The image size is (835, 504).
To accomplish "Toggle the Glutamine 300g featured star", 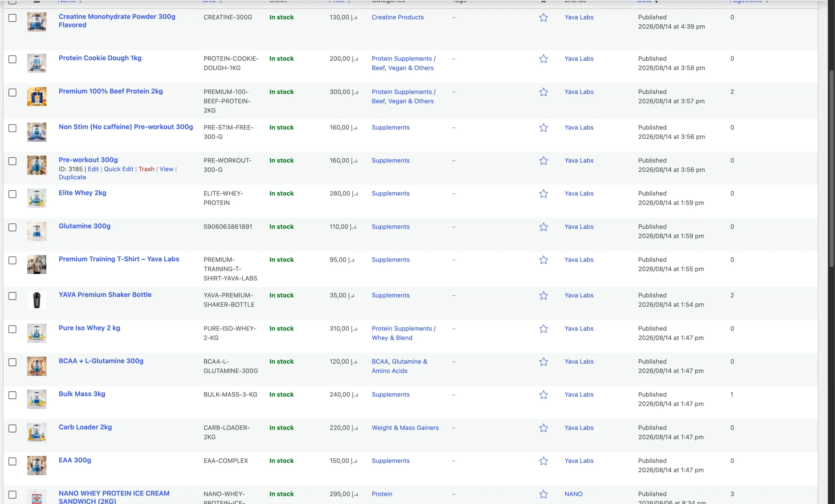I will (x=543, y=227).
